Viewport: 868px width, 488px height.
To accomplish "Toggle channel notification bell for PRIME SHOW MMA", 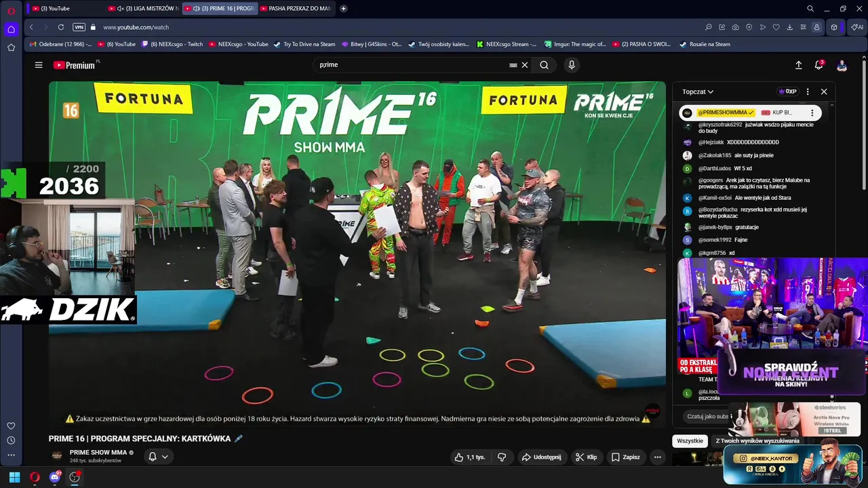I will (x=158, y=457).
